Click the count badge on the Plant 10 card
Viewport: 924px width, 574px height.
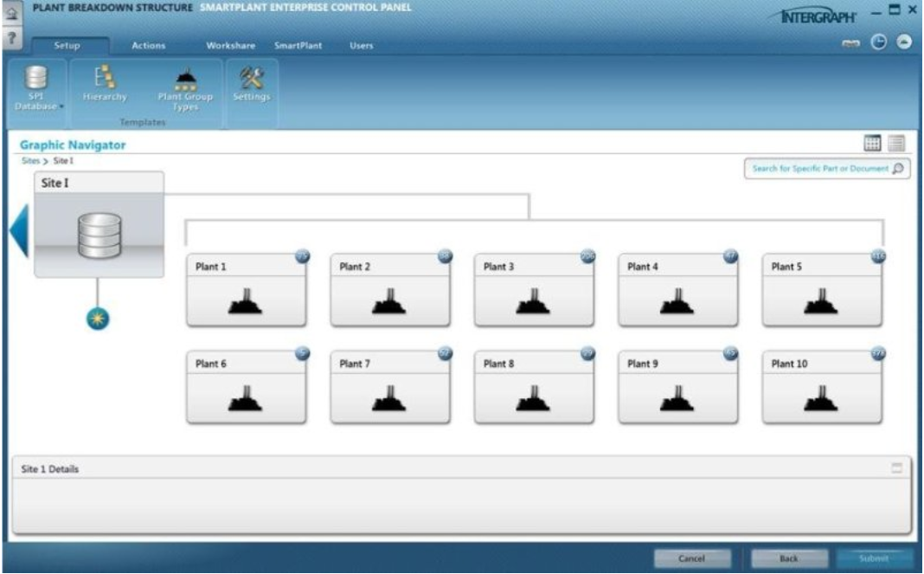click(x=878, y=353)
